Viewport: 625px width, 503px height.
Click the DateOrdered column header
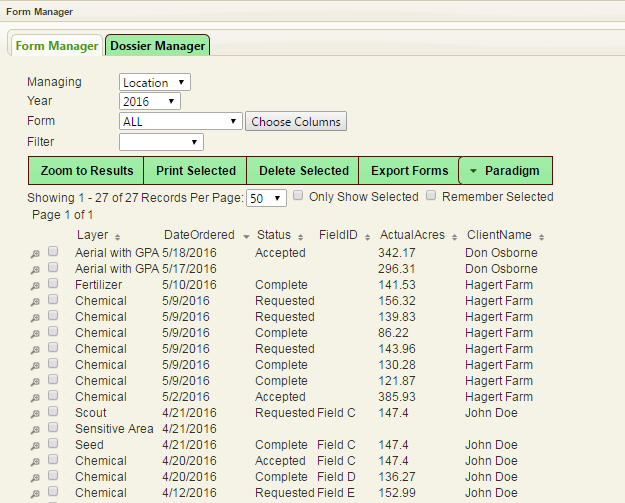(x=199, y=235)
